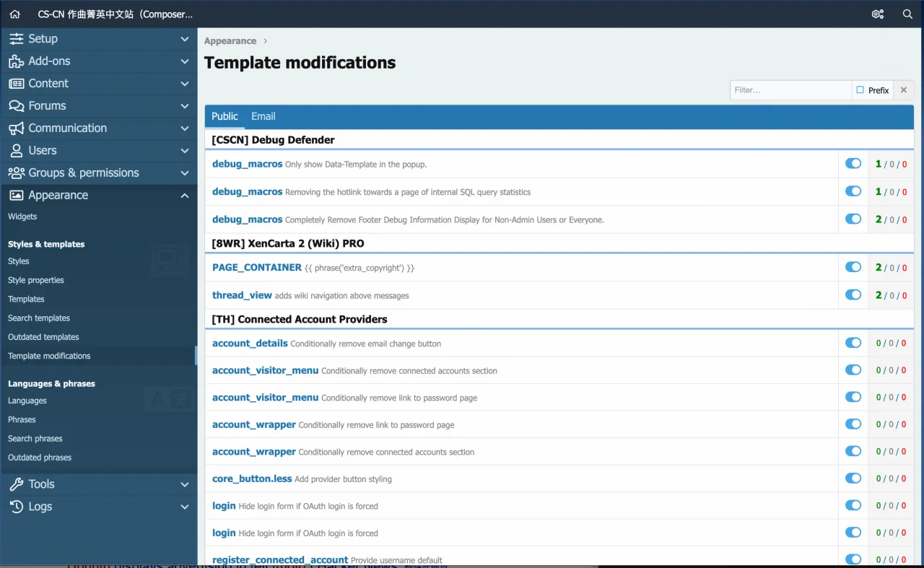This screenshot has height=568, width=924.
Task: Open Style properties in the sidebar
Action: 36,280
